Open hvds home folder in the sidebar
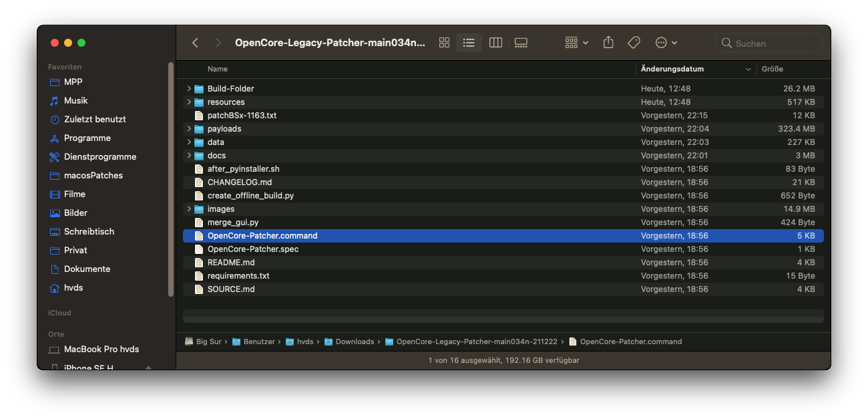 73,288
